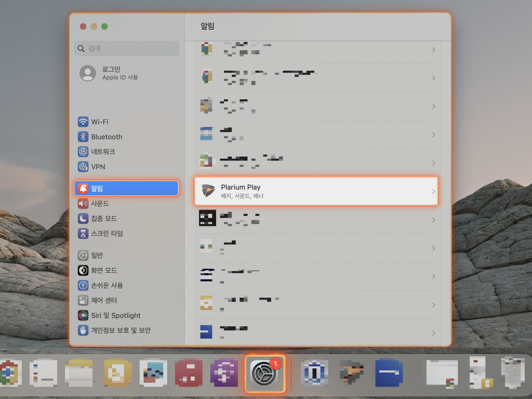
Task: Close the System Settings window
Action: tap(83, 26)
